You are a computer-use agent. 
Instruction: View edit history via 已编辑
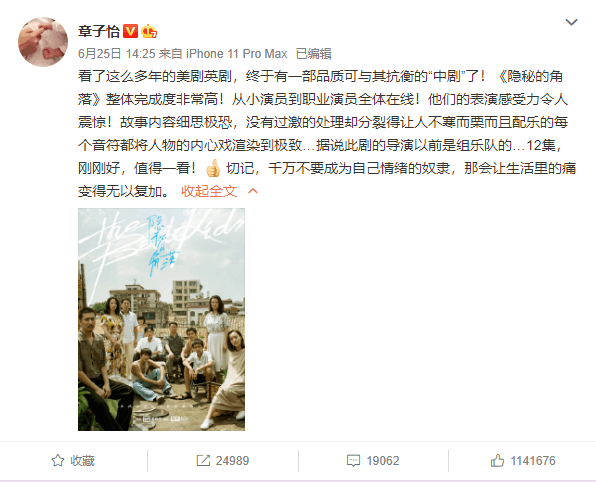pyautogui.click(x=314, y=54)
